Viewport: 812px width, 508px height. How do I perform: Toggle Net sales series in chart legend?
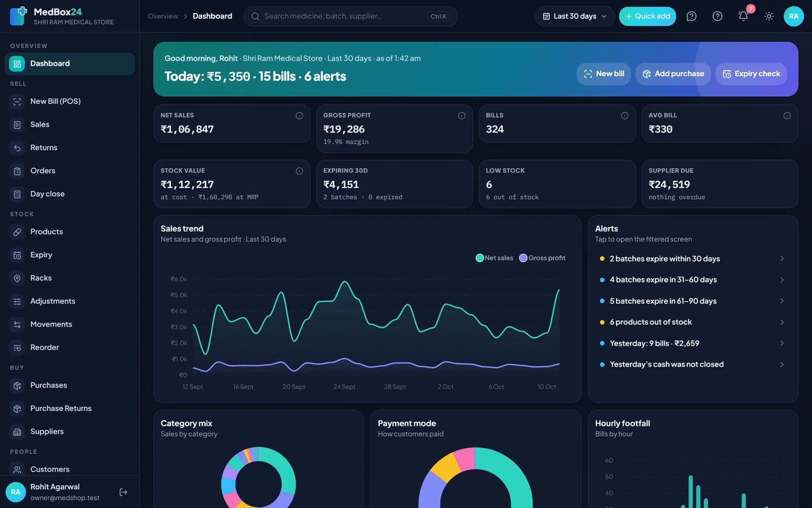494,258
